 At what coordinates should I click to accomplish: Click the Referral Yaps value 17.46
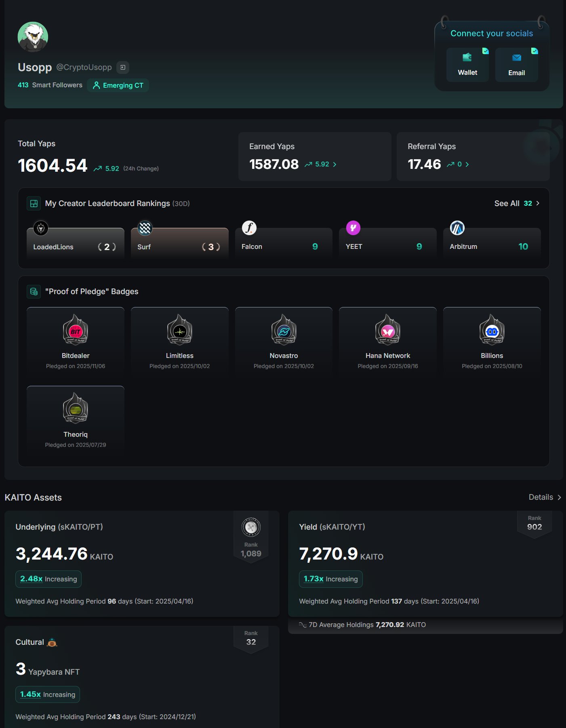pos(424,164)
